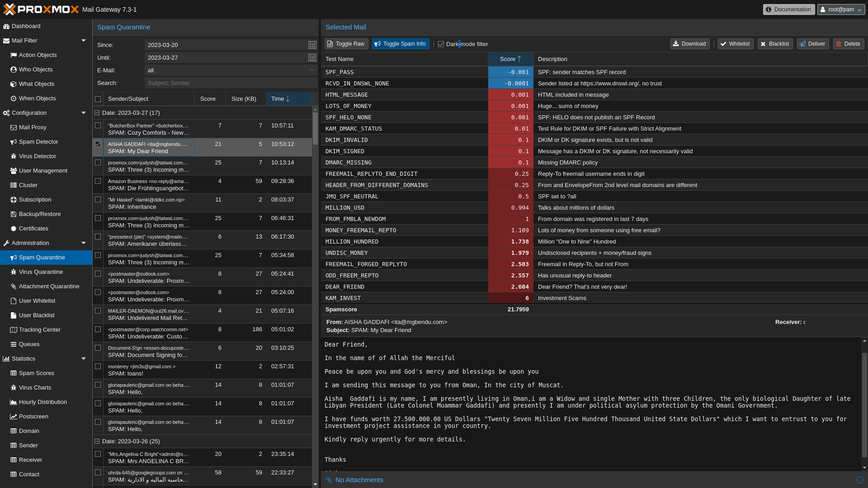Focus the Search subject/sender field
Viewport: 868px width, 488px height.
[231, 83]
